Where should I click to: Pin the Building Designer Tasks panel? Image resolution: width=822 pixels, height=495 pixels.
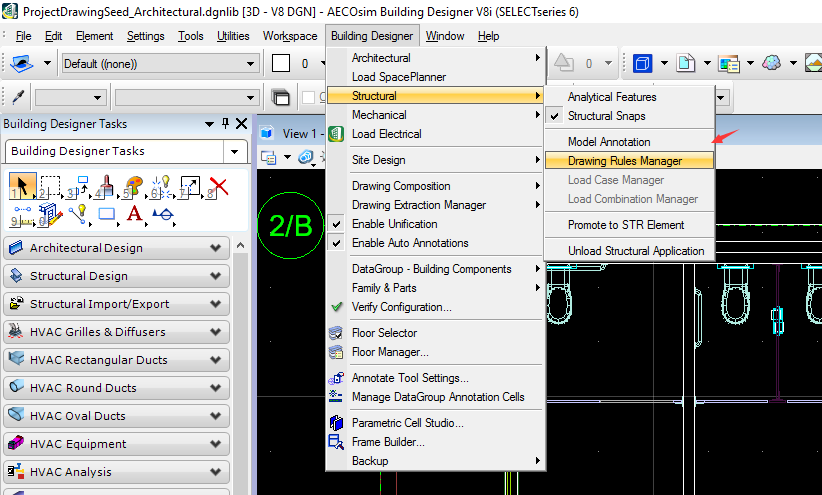(225, 123)
